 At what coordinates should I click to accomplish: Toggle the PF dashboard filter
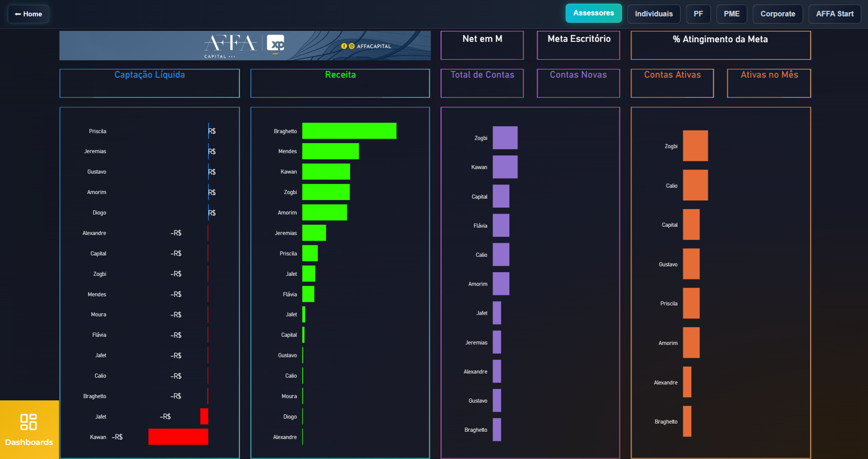pyautogui.click(x=698, y=14)
